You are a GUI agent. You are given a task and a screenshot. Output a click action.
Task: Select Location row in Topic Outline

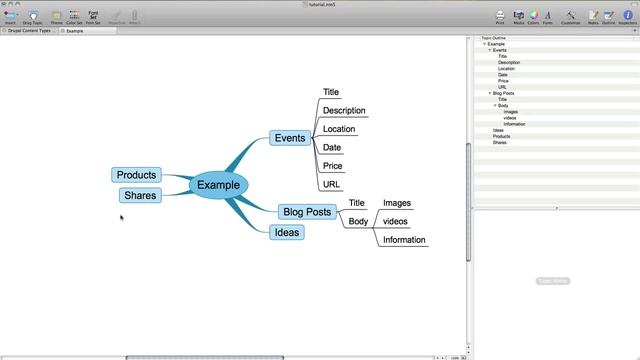tap(557, 69)
